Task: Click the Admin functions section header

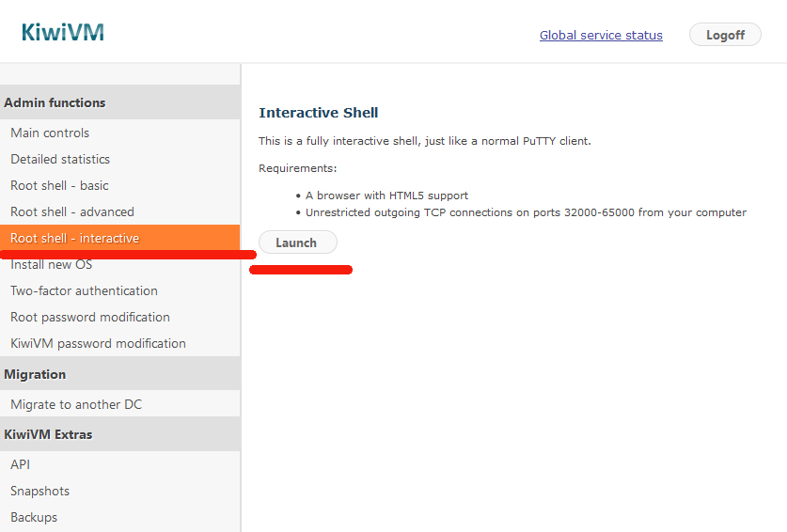Action: pos(55,102)
